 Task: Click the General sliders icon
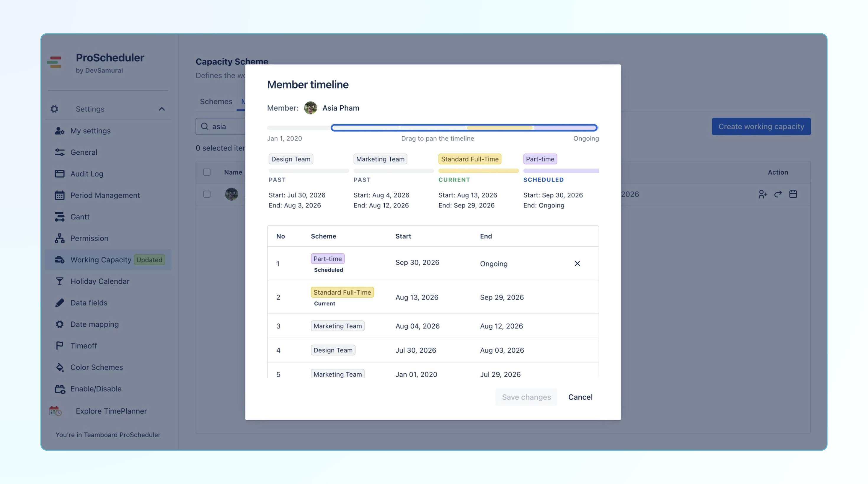[x=59, y=152]
